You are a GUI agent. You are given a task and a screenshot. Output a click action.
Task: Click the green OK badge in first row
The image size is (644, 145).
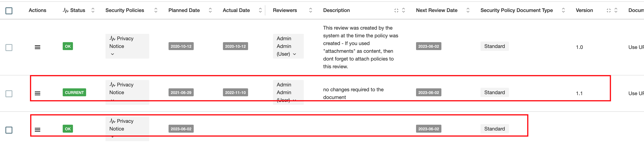tap(68, 46)
